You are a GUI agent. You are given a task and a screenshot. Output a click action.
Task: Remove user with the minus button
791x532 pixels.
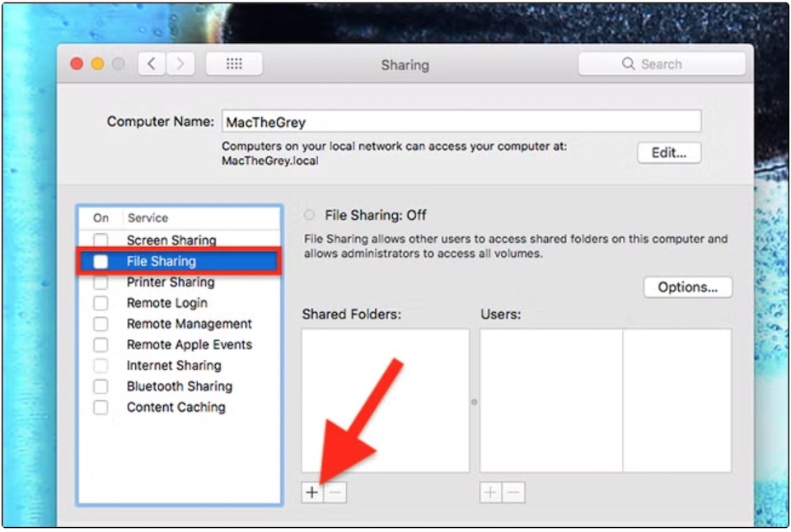click(513, 492)
